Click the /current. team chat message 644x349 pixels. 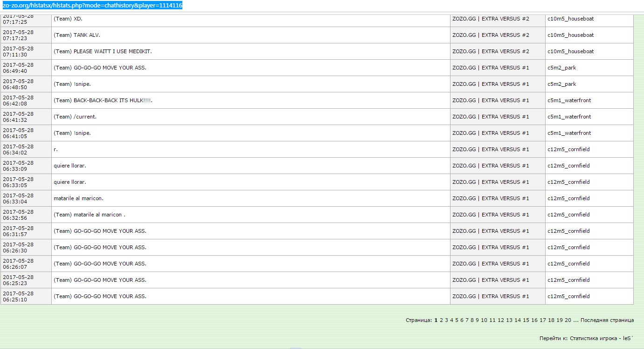(85, 117)
